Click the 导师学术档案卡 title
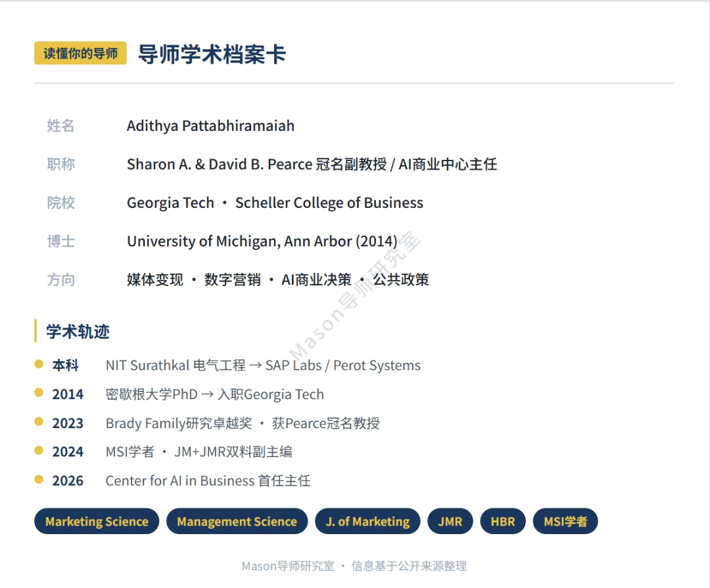 click(212, 54)
